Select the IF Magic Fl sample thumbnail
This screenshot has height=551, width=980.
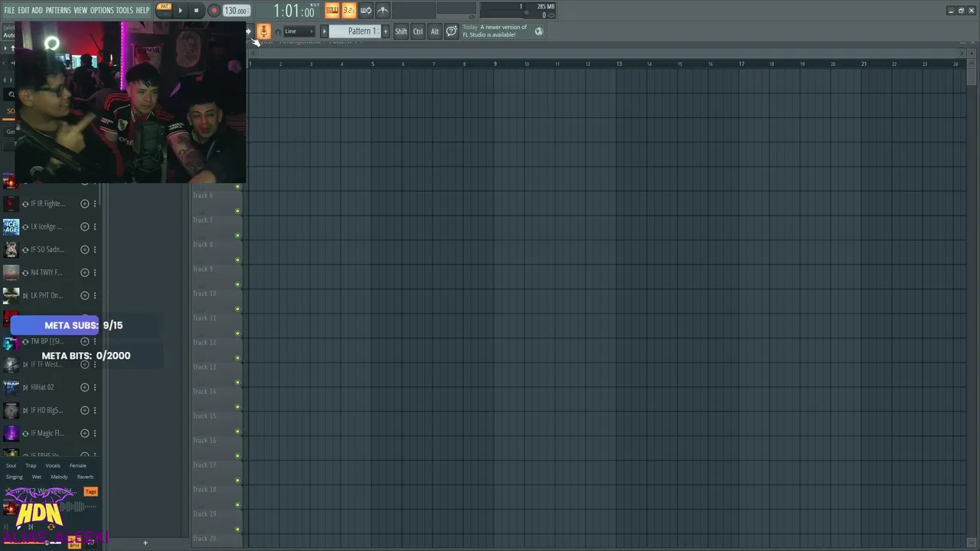[11, 433]
